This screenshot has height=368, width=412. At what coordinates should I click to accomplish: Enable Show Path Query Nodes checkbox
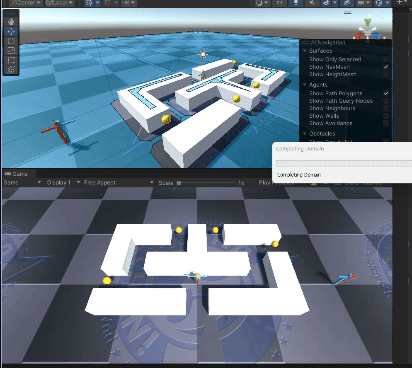tap(386, 101)
